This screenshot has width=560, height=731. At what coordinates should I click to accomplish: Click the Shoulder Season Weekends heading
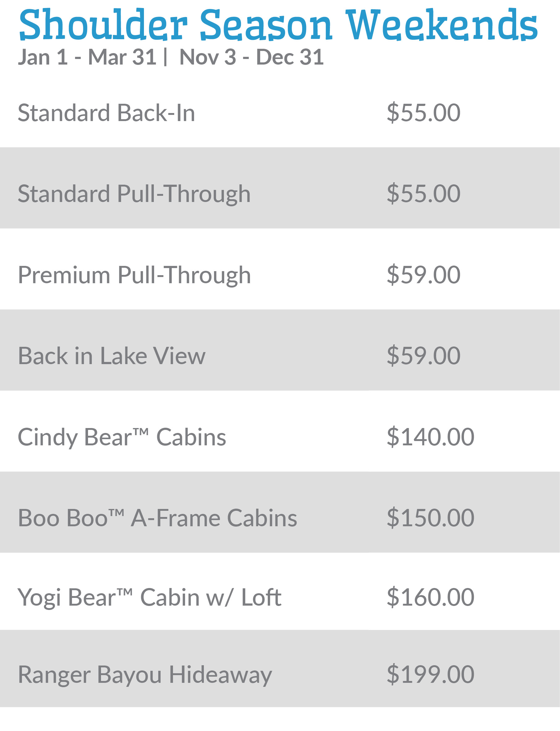pos(278,25)
